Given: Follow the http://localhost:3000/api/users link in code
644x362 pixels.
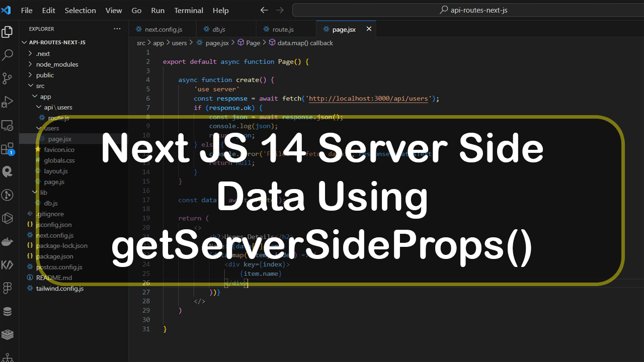Looking at the screenshot, I should tap(368, 99).
